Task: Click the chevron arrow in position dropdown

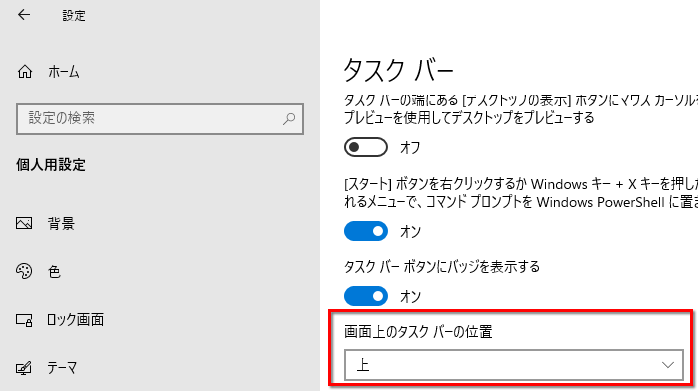Action: pos(667,365)
